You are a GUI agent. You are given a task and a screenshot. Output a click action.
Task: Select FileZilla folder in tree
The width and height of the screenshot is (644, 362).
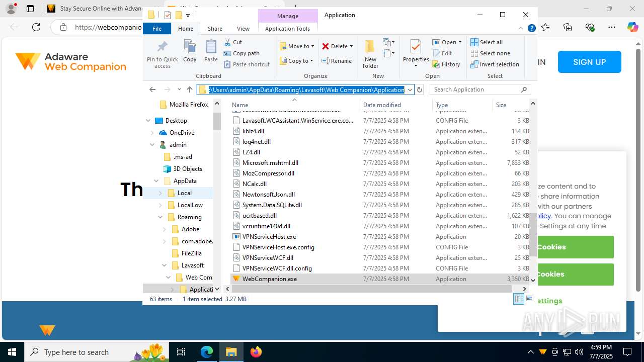pyautogui.click(x=191, y=253)
